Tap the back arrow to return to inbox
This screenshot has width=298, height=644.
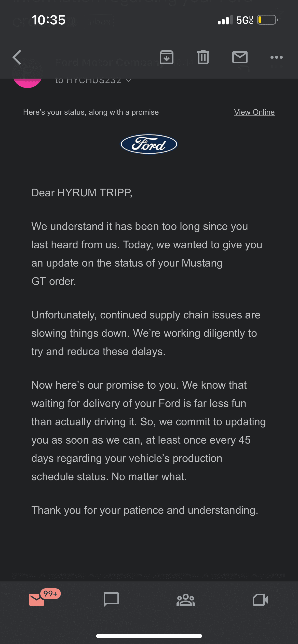tap(17, 57)
